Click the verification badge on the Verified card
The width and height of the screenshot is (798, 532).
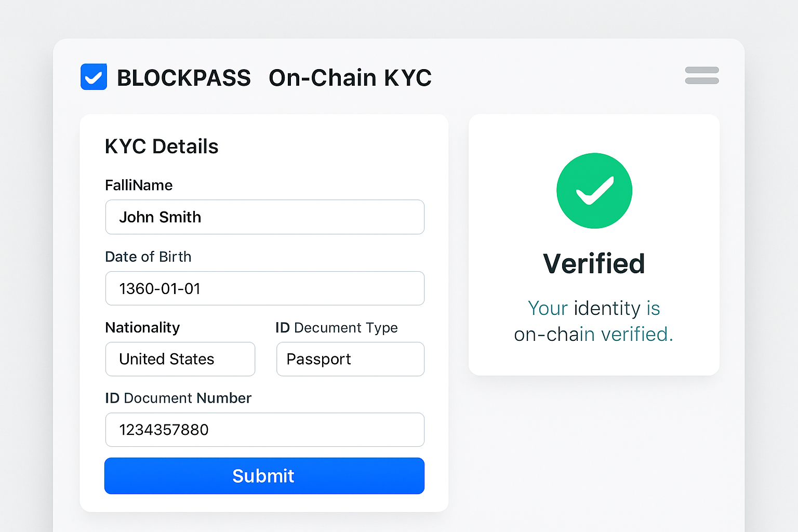[594, 191]
